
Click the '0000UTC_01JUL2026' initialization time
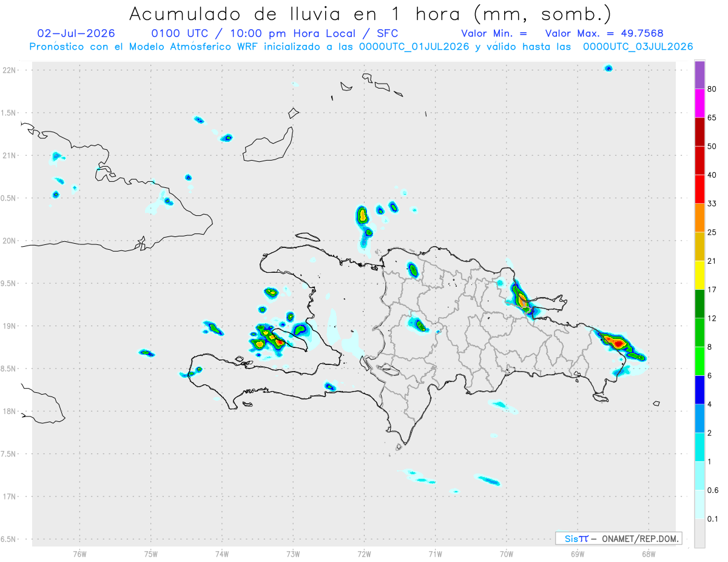tap(414, 47)
